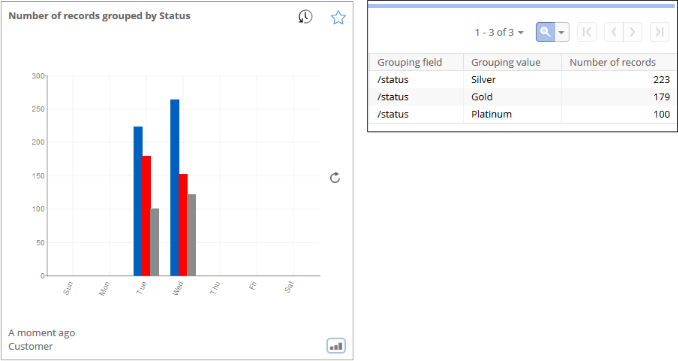This screenshot has width=678, height=361.
Task: Go to first page of results
Action: coord(587,32)
